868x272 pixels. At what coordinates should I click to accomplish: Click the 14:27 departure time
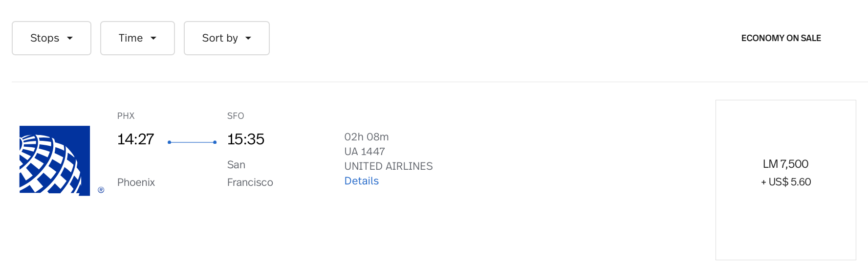coord(135,139)
